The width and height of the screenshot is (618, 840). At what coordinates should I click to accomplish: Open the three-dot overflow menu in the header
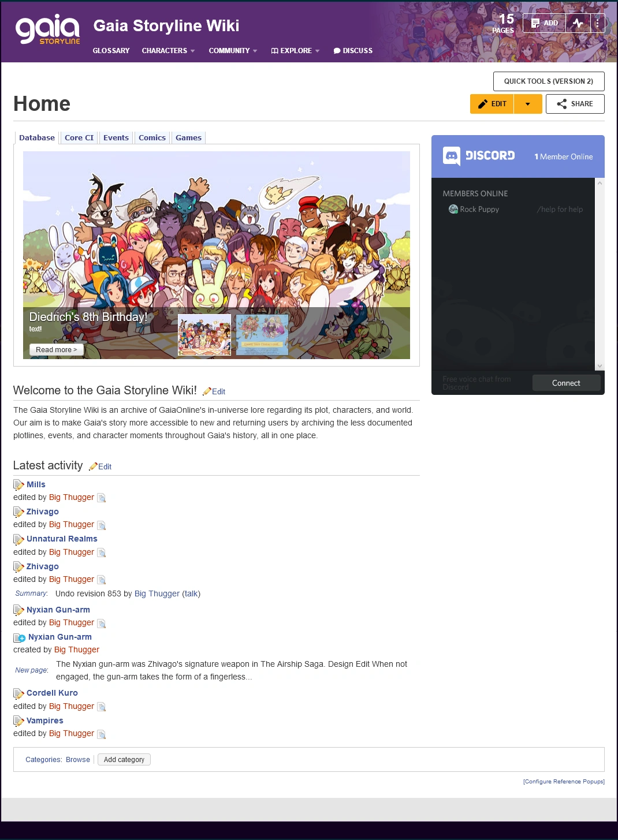597,23
